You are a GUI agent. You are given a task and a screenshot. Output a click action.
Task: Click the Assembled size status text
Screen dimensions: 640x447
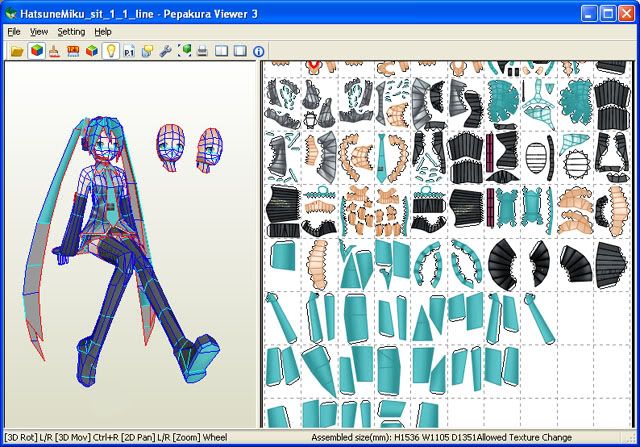coord(393,438)
